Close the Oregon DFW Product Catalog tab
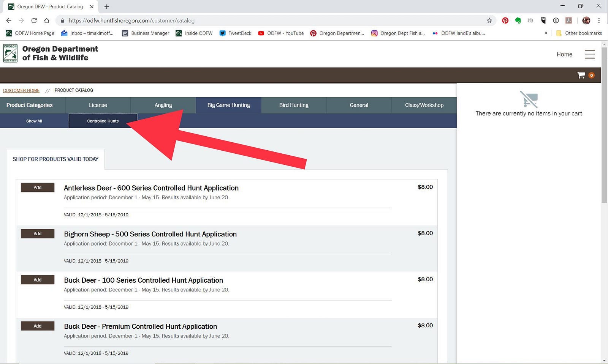Screen dimensions: 608x364 92,6
